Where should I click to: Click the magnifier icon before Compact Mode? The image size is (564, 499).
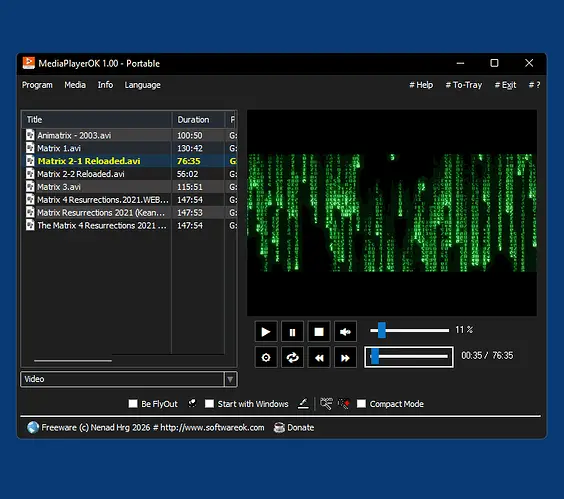326,404
